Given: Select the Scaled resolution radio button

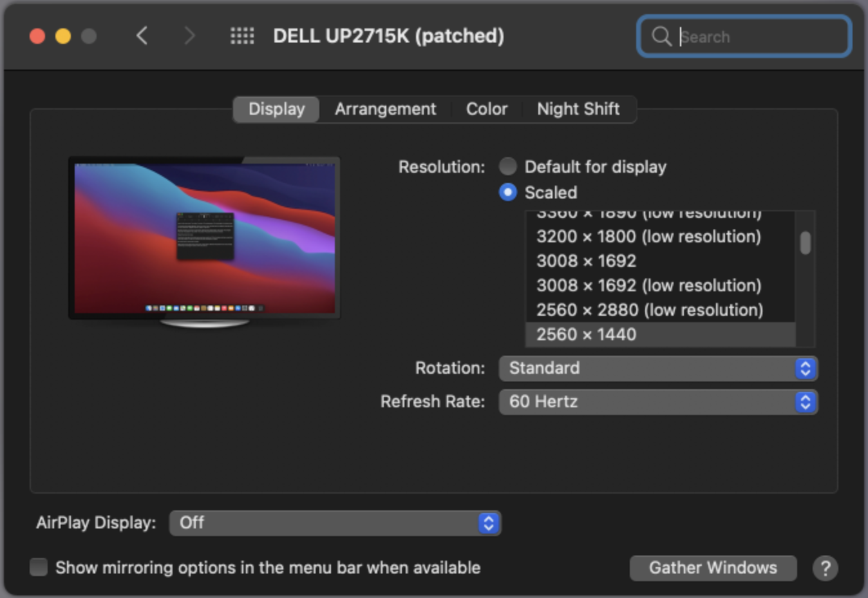Looking at the screenshot, I should pyautogui.click(x=508, y=192).
